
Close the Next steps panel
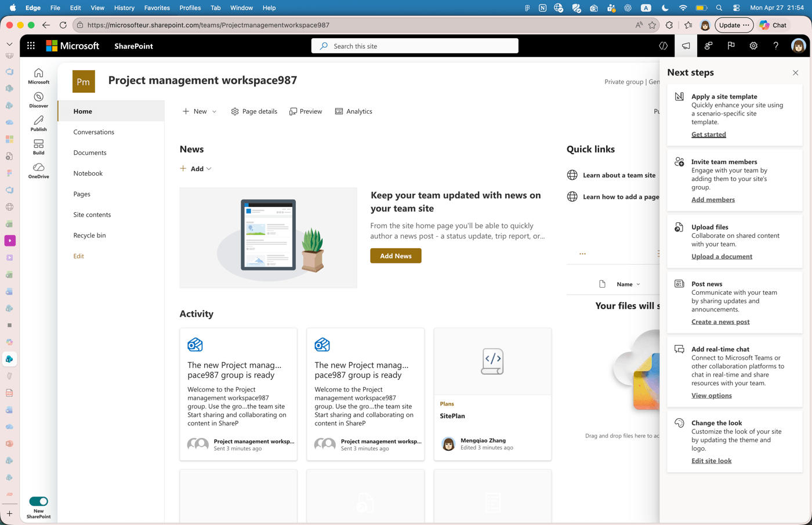pyautogui.click(x=795, y=73)
